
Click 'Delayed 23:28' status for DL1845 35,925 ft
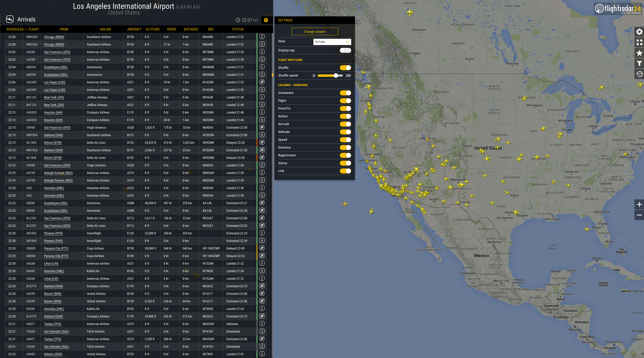click(235, 143)
